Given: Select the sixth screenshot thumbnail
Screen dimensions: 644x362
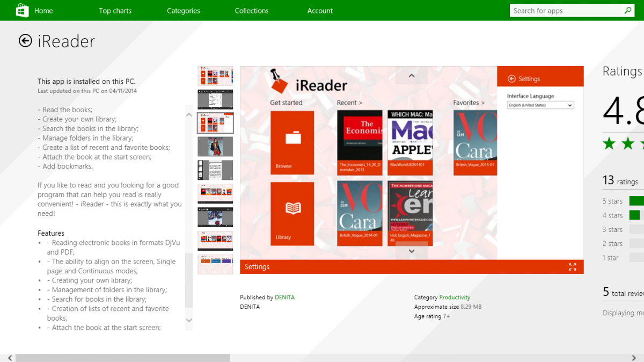Looking at the screenshot, I should (x=215, y=194).
